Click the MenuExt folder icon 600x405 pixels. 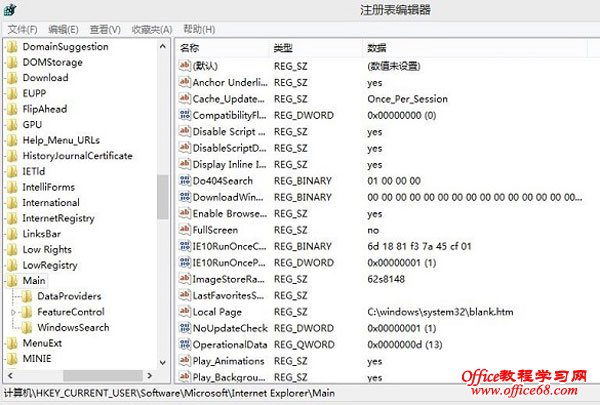coord(12,343)
